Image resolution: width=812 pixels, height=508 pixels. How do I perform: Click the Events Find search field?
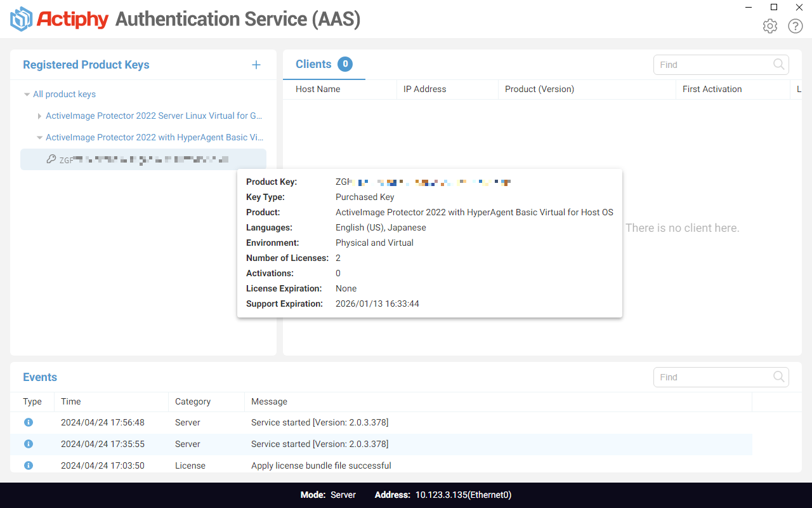coord(721,377)
